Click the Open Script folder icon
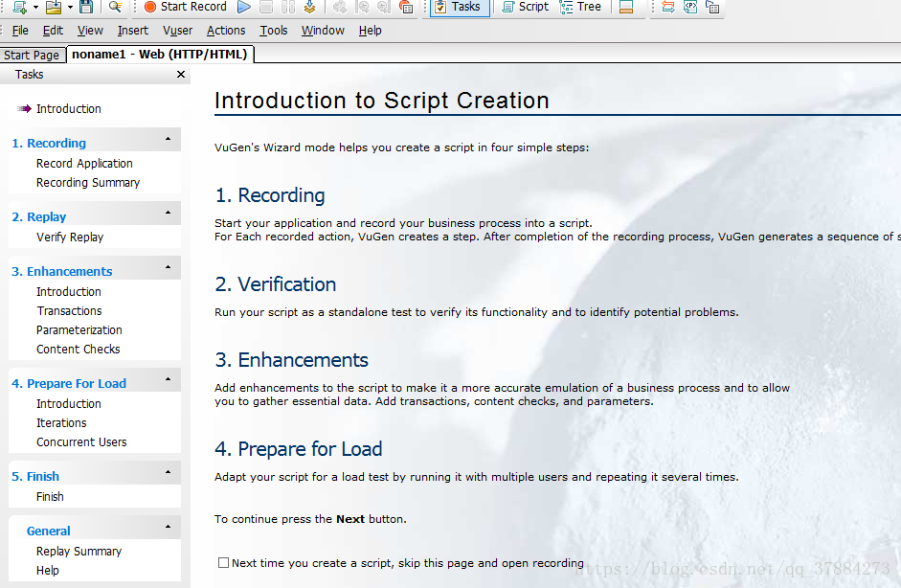Viewport: 901px width, 588px height. [x=54, y=7]
